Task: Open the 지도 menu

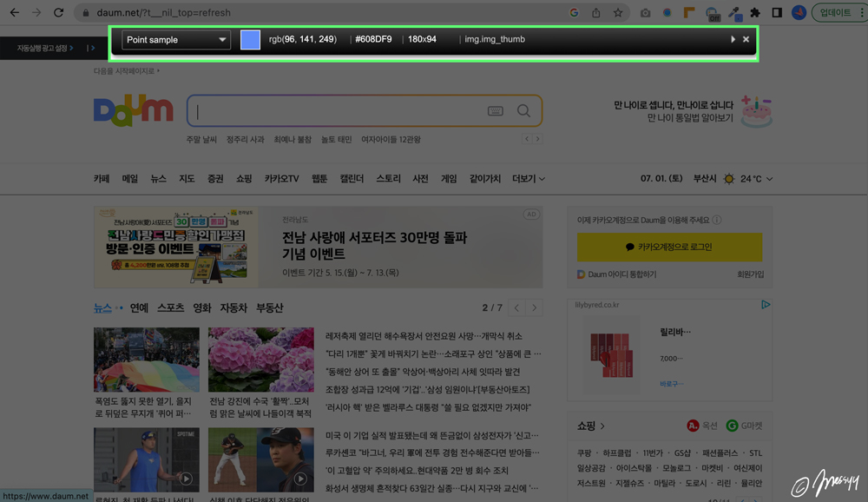Action: 187,178
